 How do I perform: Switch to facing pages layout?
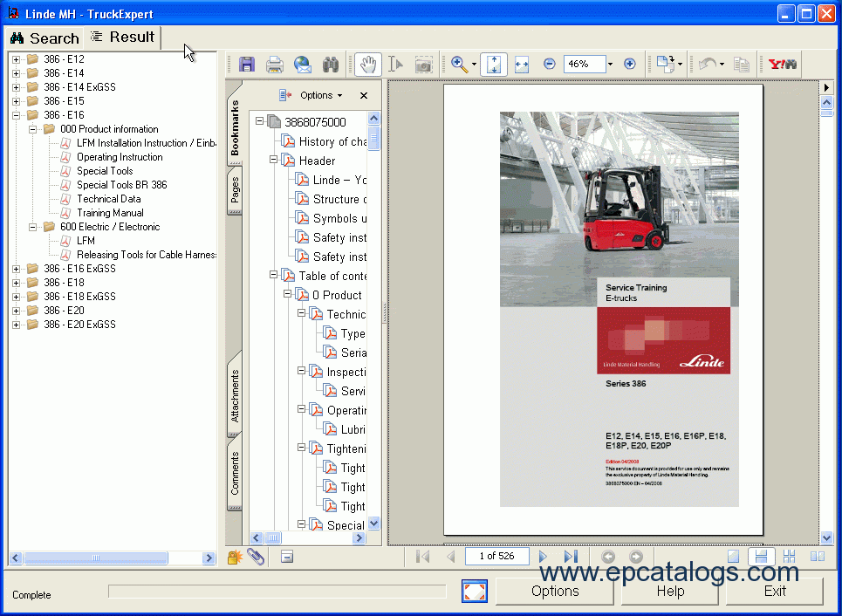(818, 557)
